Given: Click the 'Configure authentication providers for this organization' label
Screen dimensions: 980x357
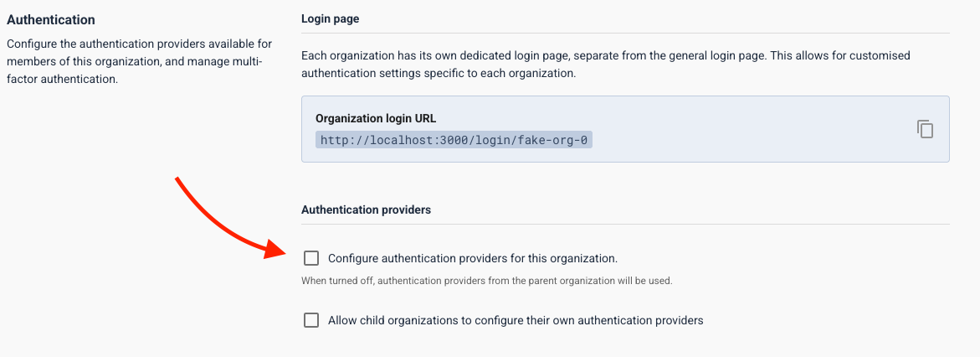Looking at the screenshot, I should tap(472, 258).
